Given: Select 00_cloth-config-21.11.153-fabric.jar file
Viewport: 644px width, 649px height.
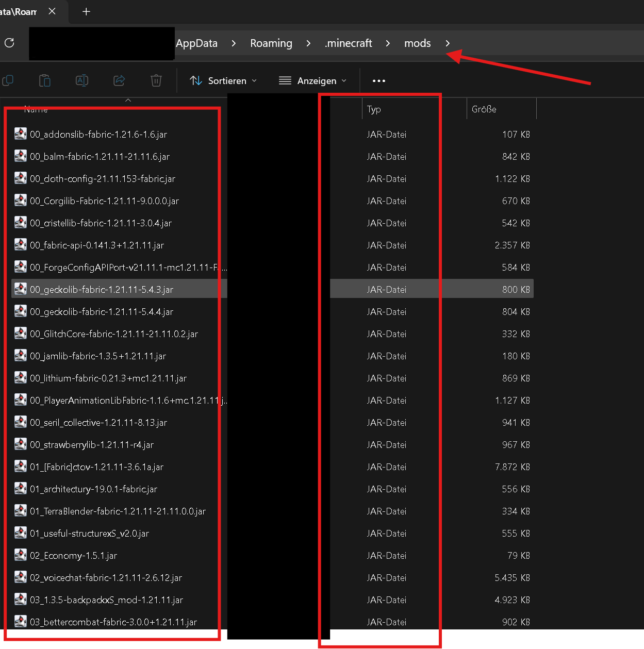Looking at the screenshot, I should point(103,179).
